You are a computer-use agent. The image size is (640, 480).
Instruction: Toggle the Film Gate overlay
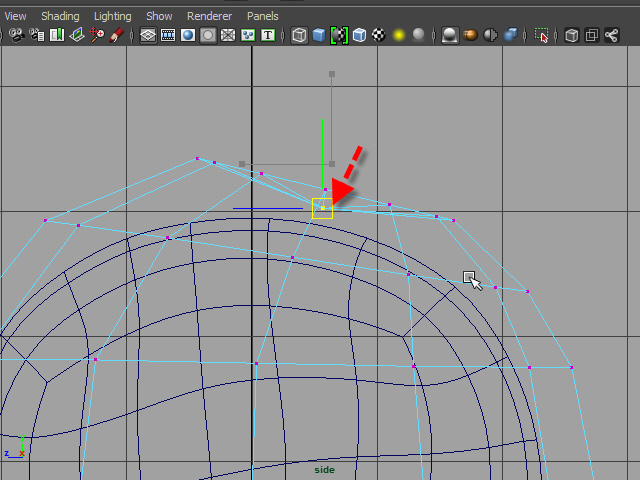[168, 35]
